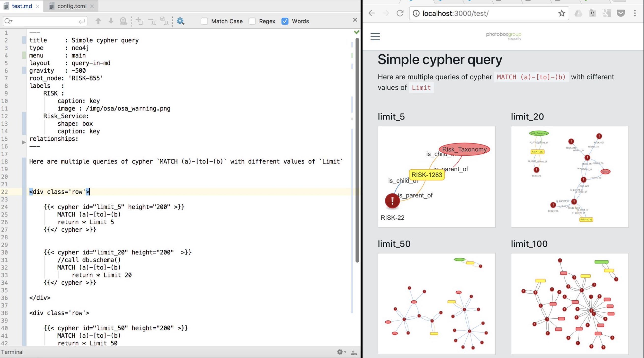This screenshot has width=644, height=358.
Task: Open the search settings gear dropdown
Action: click(x=180, y=21)
